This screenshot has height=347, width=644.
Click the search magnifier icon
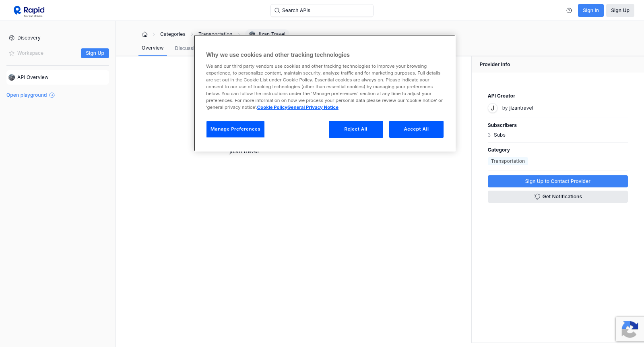click(277, 10)
